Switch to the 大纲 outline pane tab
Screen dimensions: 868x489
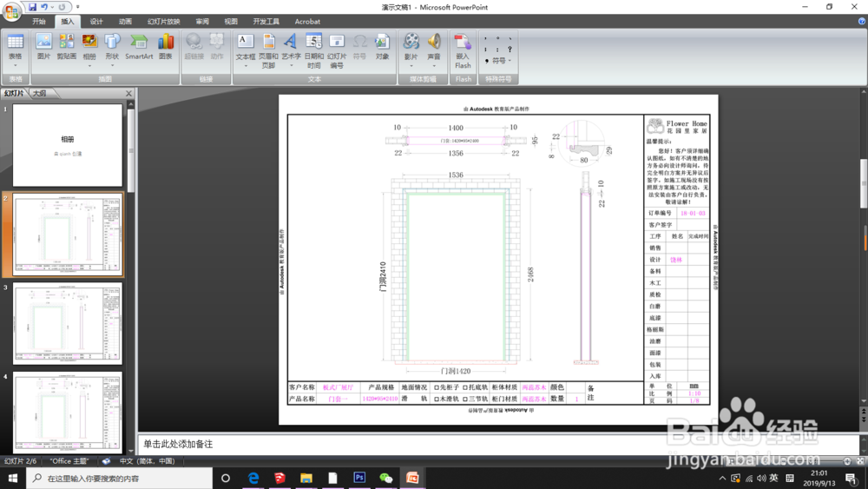coord(39,93)
